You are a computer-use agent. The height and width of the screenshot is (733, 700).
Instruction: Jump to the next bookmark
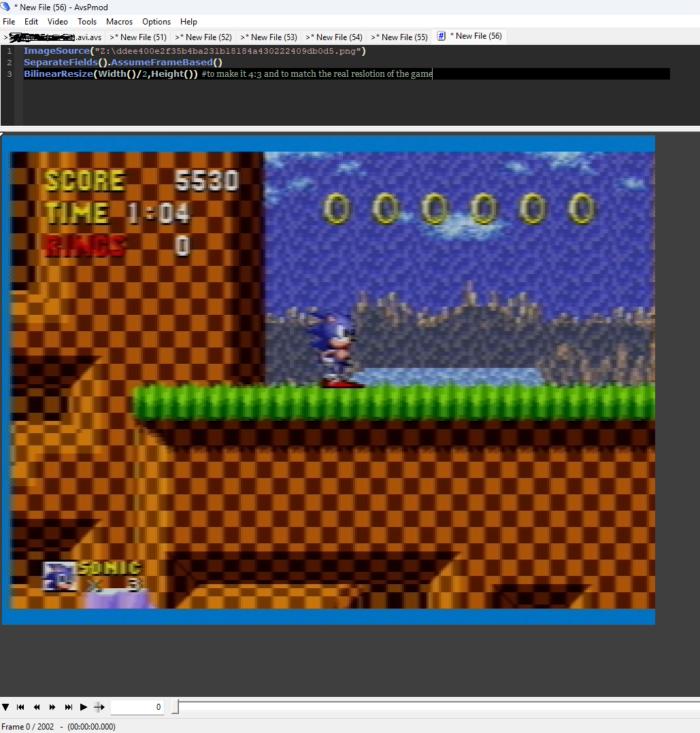[x=68, y=707]
